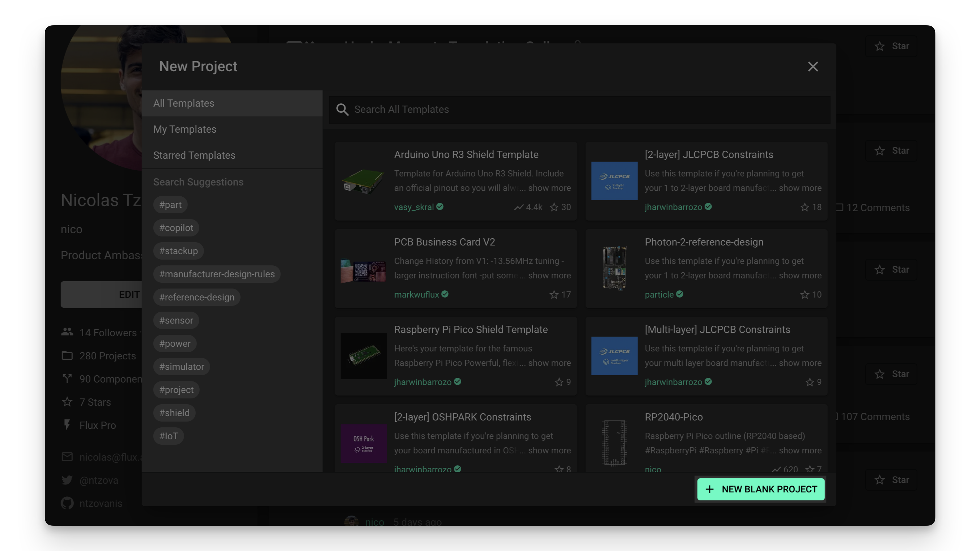Select the #reference-design tag

click(197, 297)
